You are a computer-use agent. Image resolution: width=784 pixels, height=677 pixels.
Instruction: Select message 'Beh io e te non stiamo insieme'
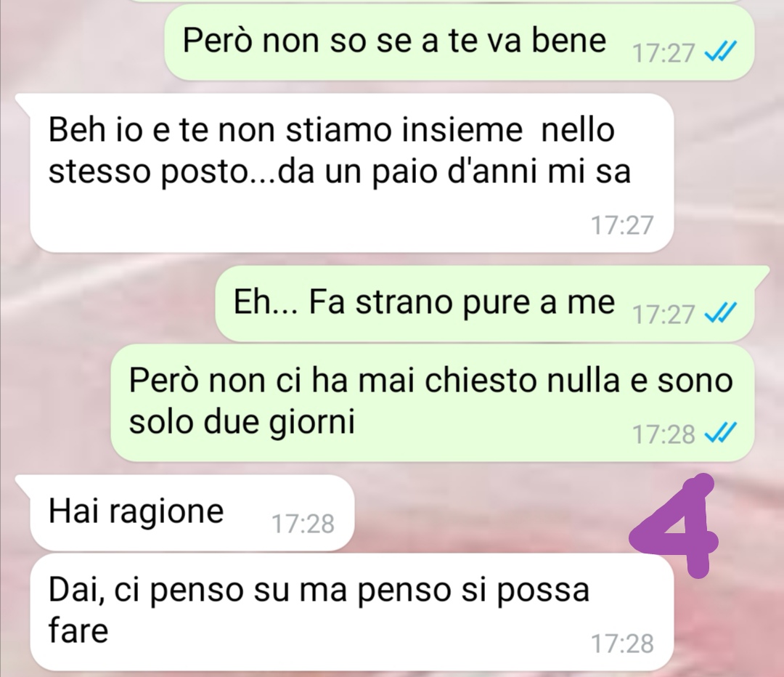coord(351,173)
